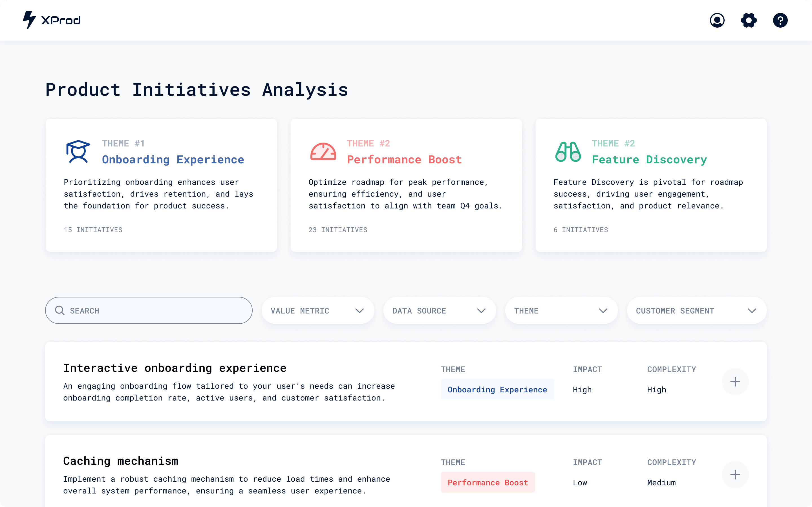Screen dimensions: 812x507
Task: Open the Value Metric dropdown
Action: point(317,310)
